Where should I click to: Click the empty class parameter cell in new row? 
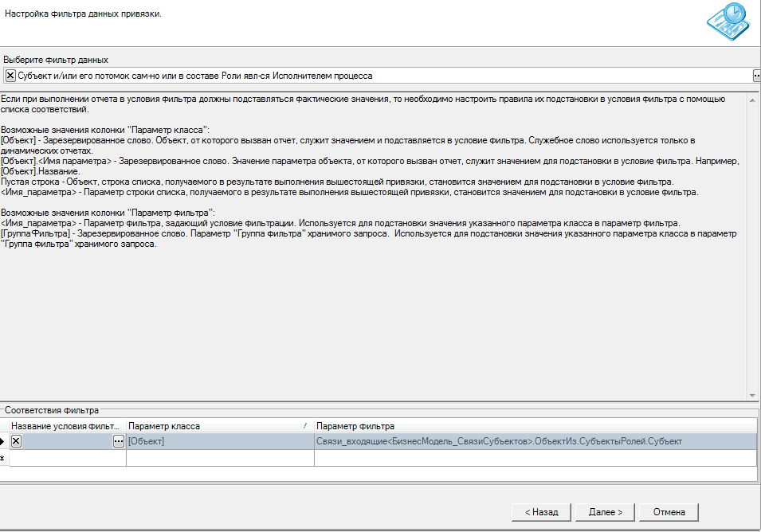tap(219, 459)
